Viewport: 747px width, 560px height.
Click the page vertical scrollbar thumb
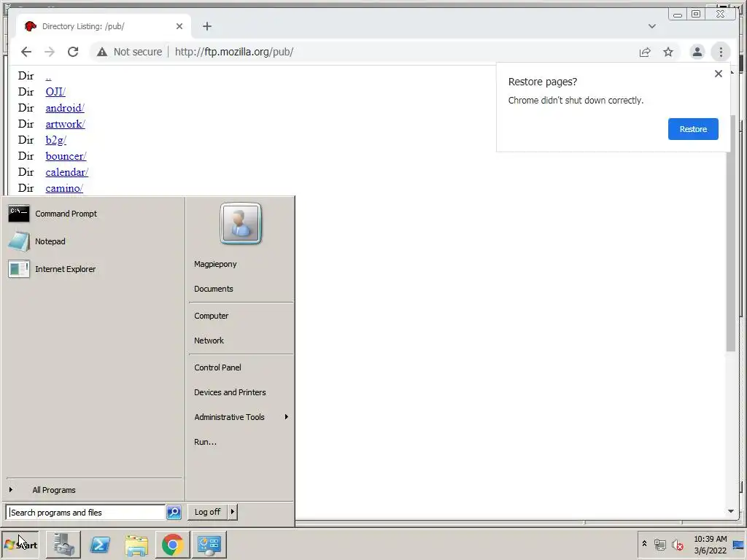(731, 233)
